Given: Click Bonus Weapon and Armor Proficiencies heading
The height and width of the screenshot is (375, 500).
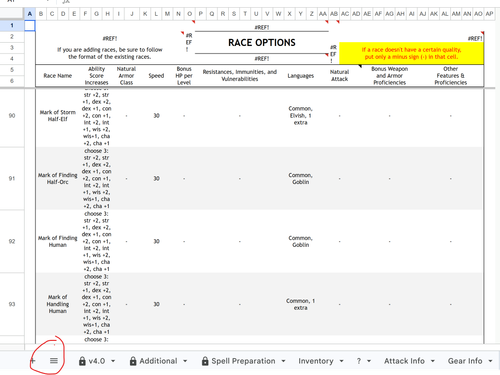Looking at the screenshot, I should [389, 76].
